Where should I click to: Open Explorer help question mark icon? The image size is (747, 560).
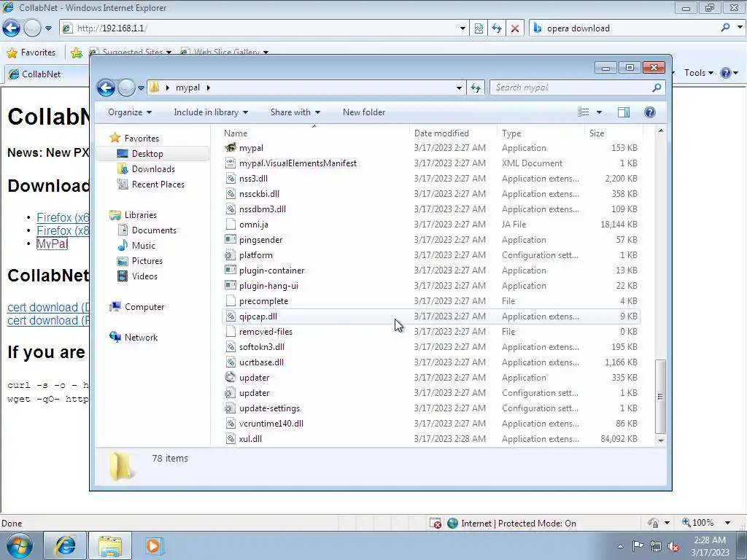(649, 112)
